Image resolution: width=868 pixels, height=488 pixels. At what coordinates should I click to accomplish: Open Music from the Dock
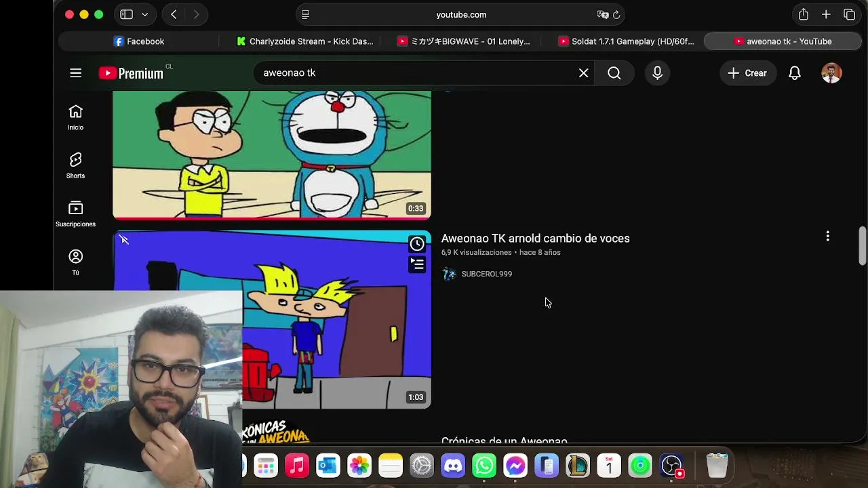(297, 466)
